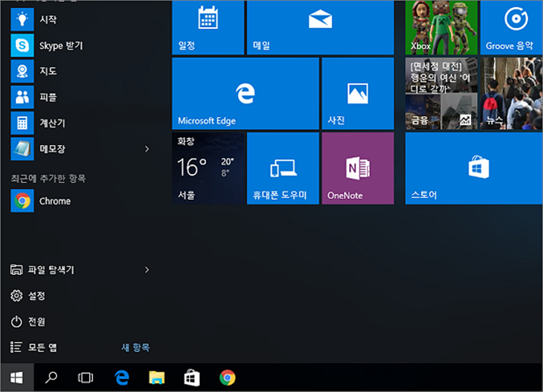Show 모든 앱 all apps list
The width and height of the screenshot is (543, 392).
34,347
